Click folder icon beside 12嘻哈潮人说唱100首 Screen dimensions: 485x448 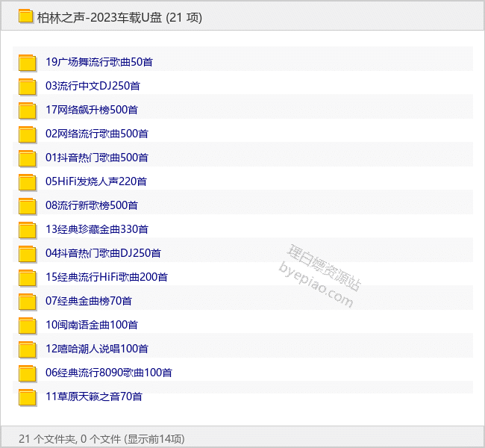pyautogui.click(x=28, y=349)
